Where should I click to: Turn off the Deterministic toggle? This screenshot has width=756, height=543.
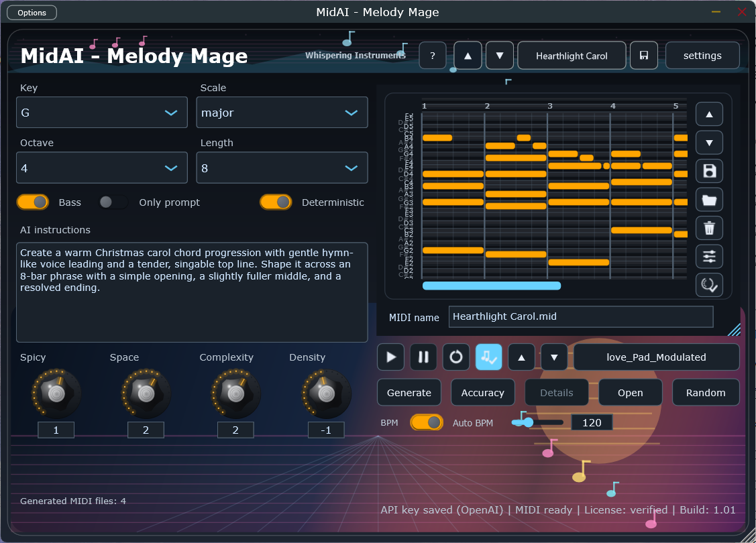pos(276,202)
